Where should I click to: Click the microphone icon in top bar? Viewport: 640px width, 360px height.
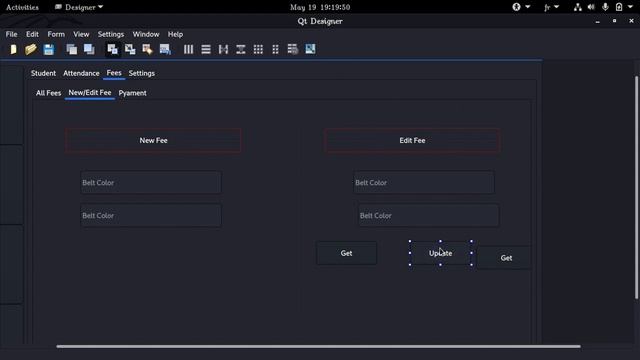click(x=605, y=7)
